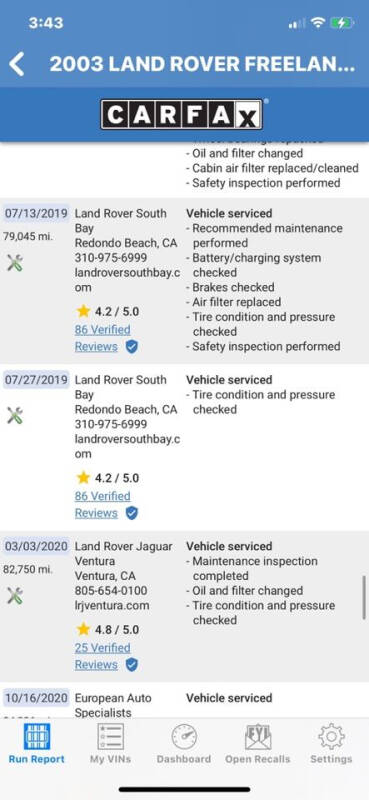Tap verified shield badge in 07/13/2019 entry
This screenshot has height=800, width=369.
point(132,347)
